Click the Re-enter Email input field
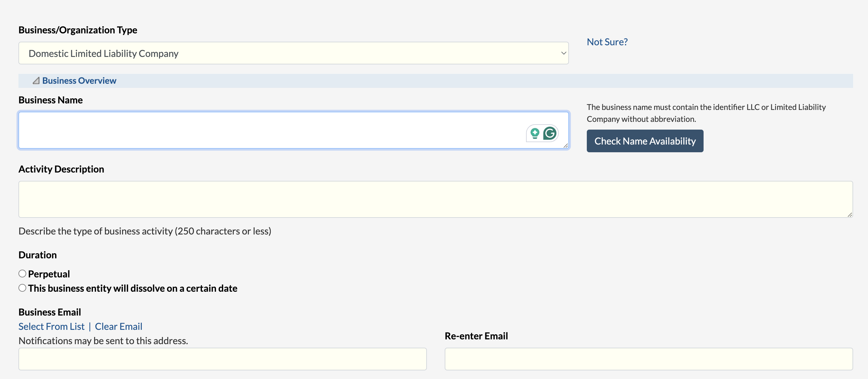This screenshot has width=868, height=379. coord(649,359)
